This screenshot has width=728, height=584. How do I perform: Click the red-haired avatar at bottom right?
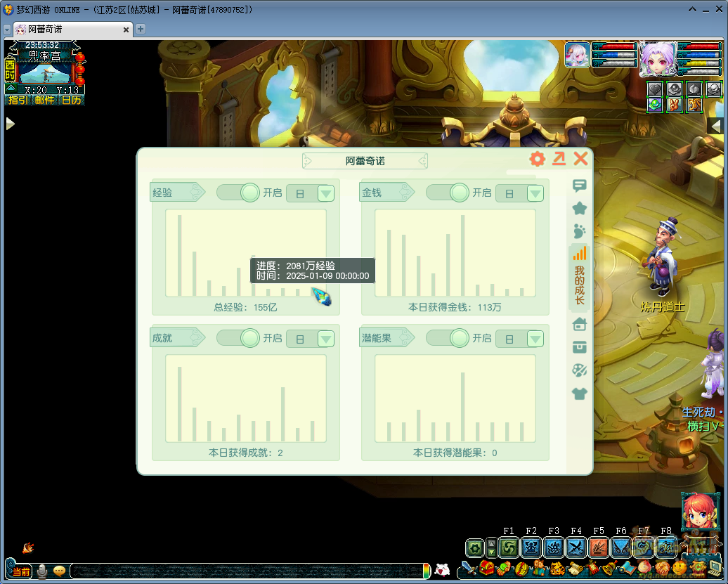(700, 512)
